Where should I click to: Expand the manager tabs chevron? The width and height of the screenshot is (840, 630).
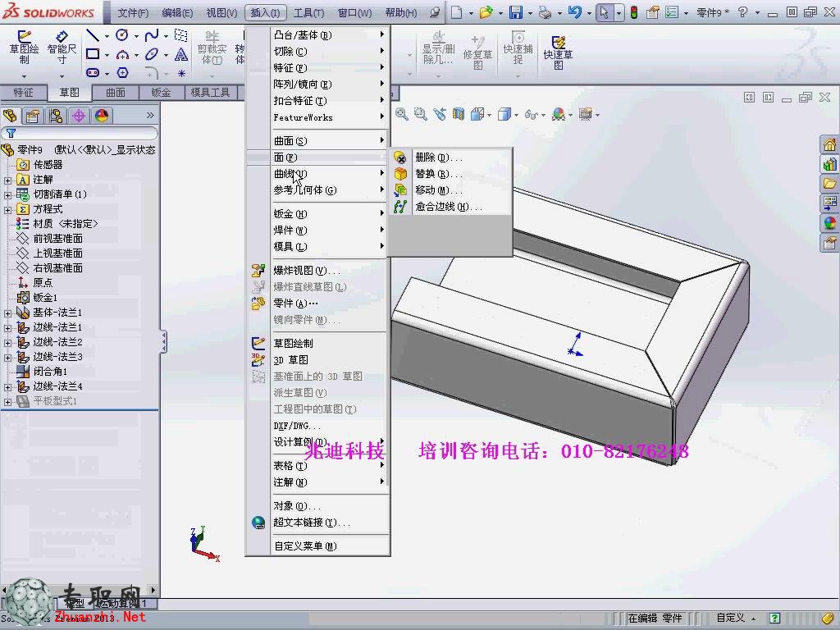(x=150, y=115)
